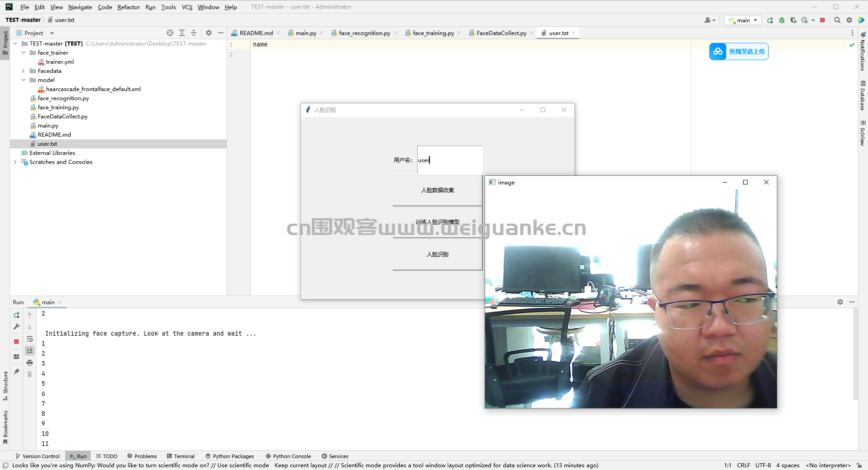The image size is (868, 470).
Task: Collapse the face_trainer folder
Action: click(x=24, y=52)
